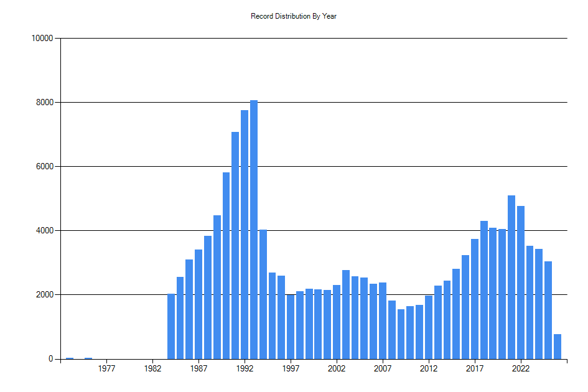Click the 1977 axis label
The height and width of the screenshot is (392, 588).
point(106,368)
